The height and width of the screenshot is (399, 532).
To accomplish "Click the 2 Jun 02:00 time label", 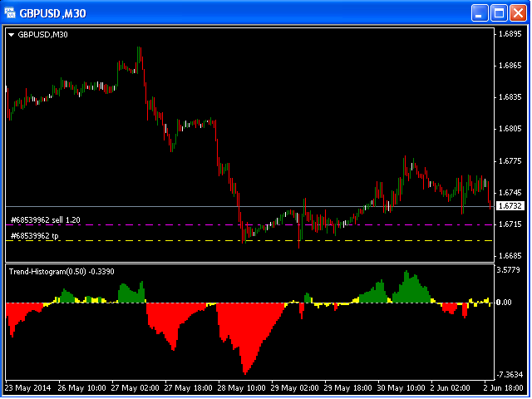I will (x=451, y=388).
